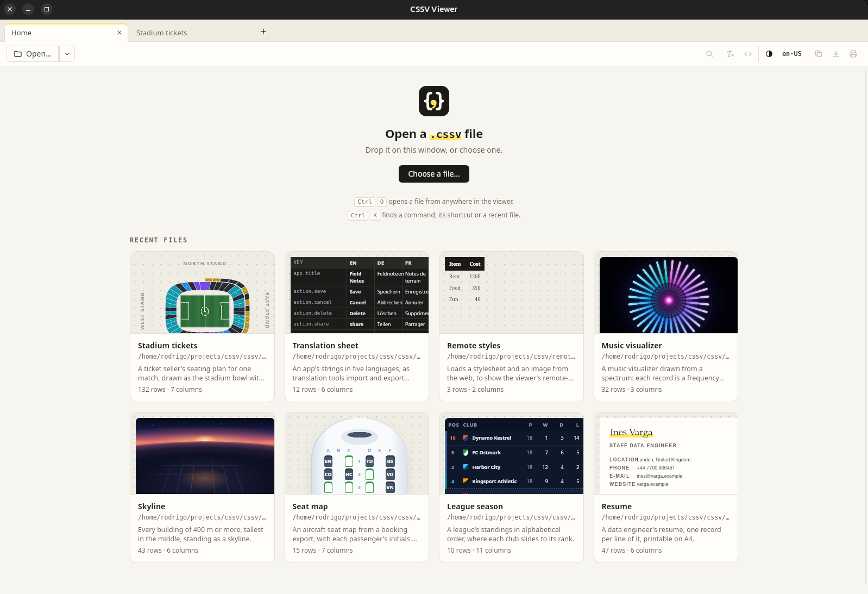Click the Stadium tickets card title
868x594 pixels.
coord(167,346)
